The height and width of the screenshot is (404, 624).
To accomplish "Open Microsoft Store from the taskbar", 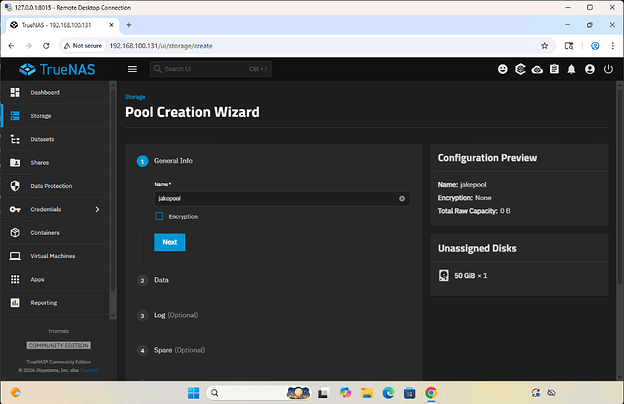I will 410,393.
